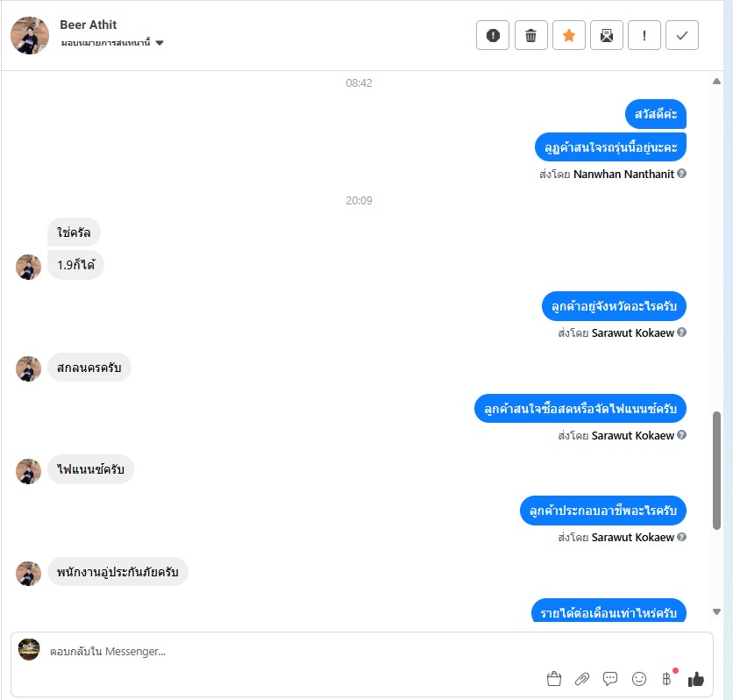Attach a file with paperclip icon
Screen dimensions: 733x700
(x=582, y=678)
